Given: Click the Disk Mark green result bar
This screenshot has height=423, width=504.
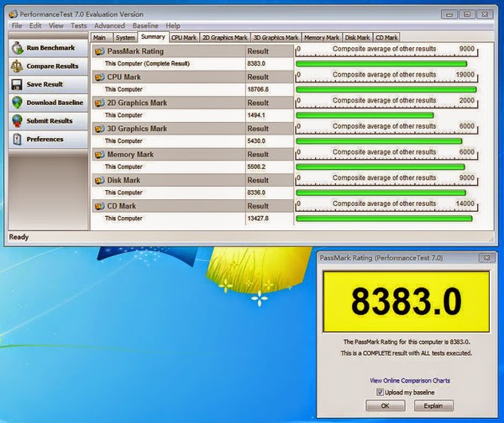Looking at the screenshot, I should click(x=381, y=193).
